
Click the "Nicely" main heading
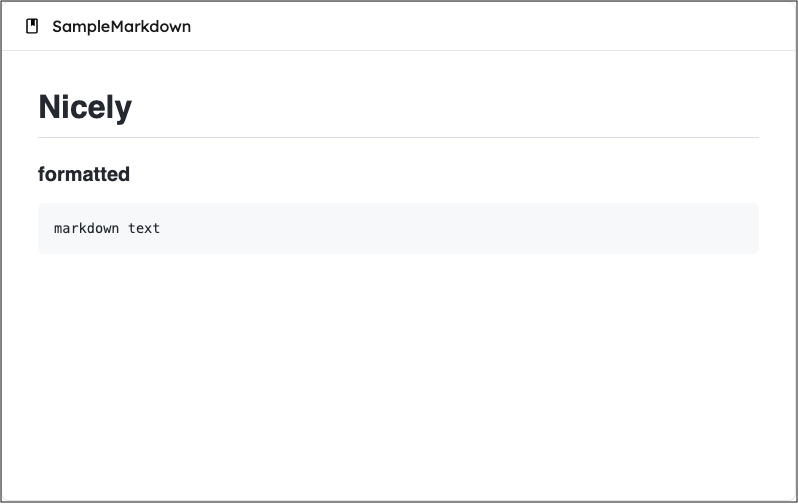tap(85, 106)
